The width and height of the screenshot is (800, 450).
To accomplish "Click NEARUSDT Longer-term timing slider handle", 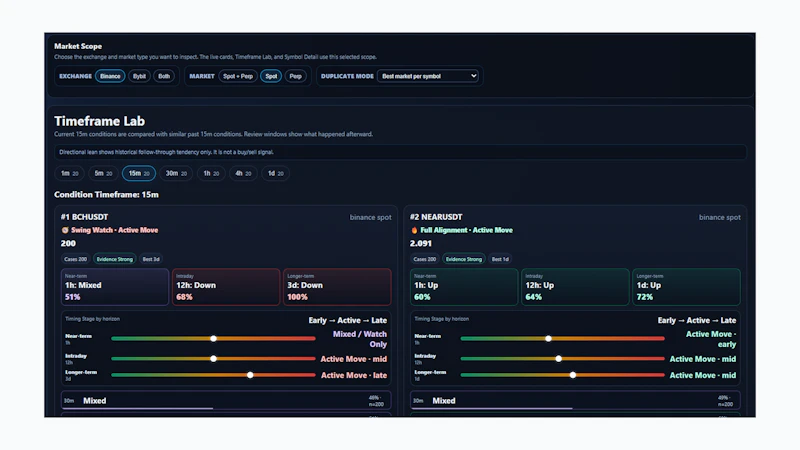I will 573,375.
